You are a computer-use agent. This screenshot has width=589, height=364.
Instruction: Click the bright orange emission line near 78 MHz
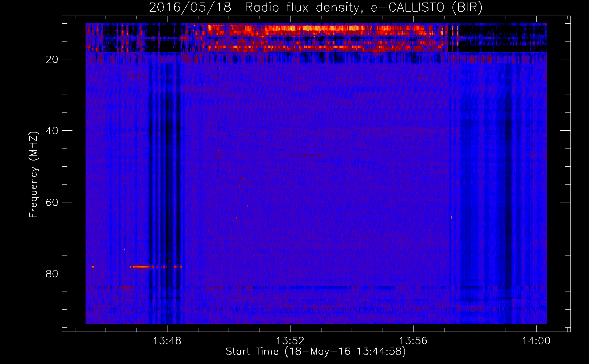click(x=156, y=266)
